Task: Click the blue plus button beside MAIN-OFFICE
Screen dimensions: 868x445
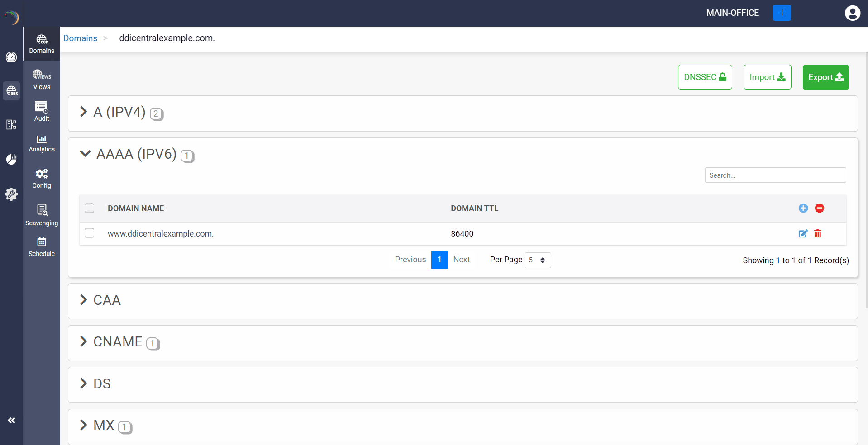Action: click(782, 13)
